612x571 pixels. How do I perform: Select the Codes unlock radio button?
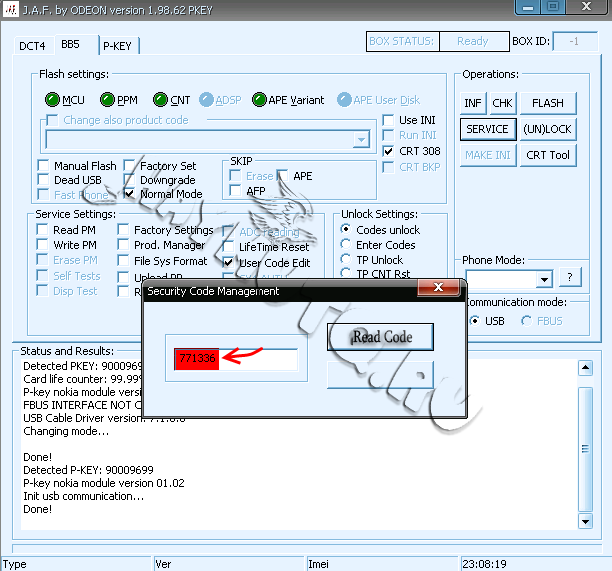click(x=345, y=229)
